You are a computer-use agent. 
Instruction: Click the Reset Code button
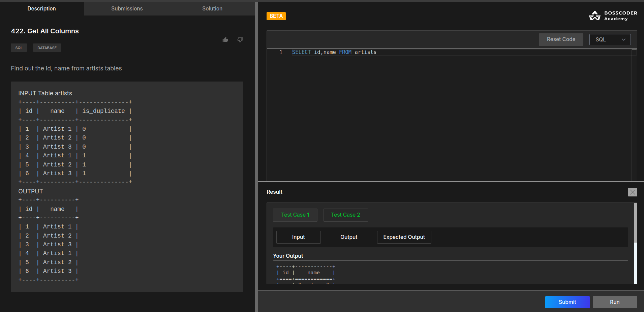[x=561, y=39]
